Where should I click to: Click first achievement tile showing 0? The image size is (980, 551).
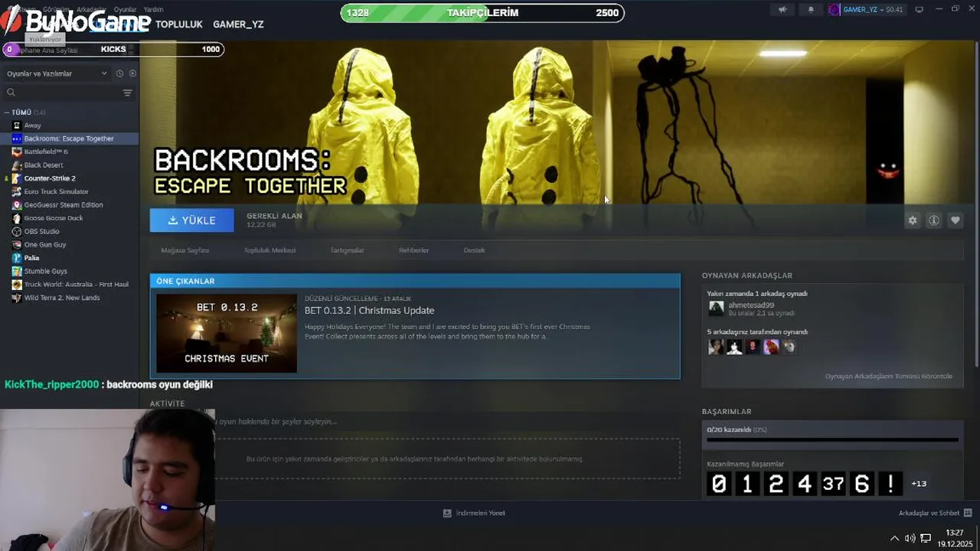point(719,484)
